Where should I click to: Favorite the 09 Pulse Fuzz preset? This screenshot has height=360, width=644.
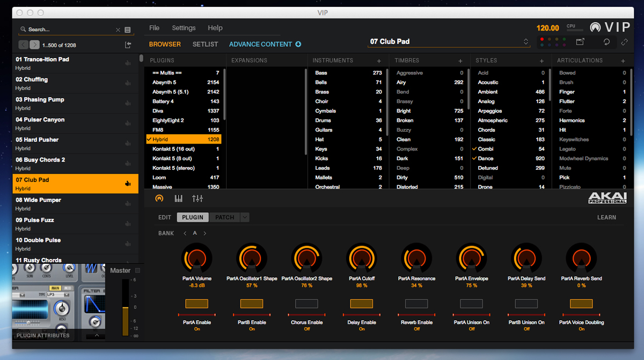click(128, 224)
